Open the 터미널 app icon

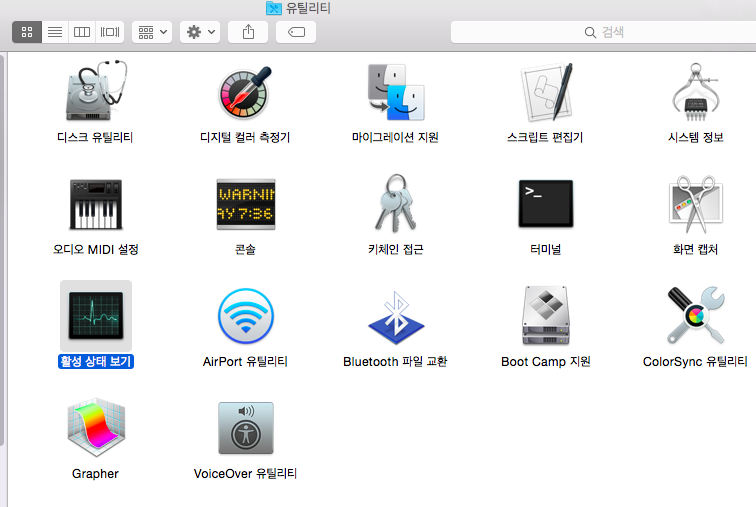click(x=545, y=206)
